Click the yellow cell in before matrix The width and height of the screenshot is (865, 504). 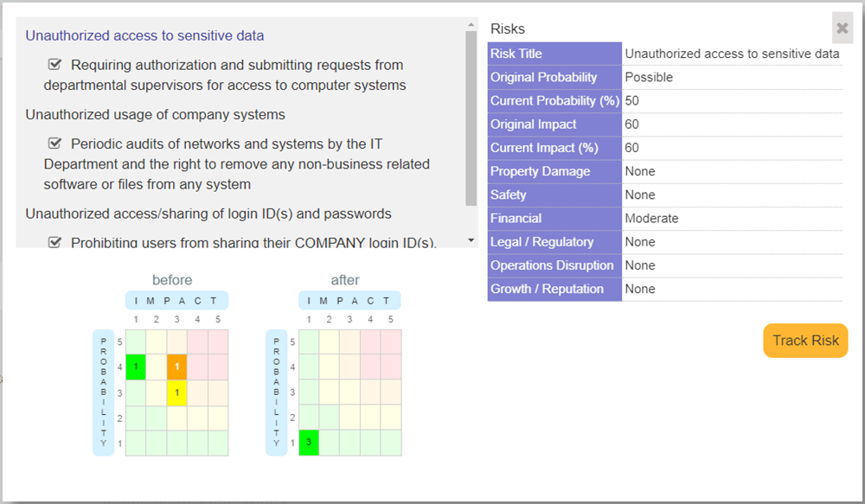(x=176, y=392)
